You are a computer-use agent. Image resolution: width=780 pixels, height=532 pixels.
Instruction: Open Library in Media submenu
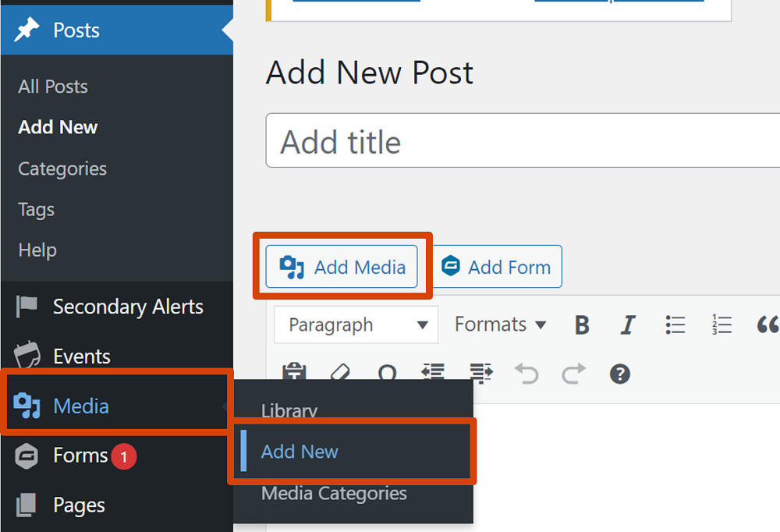coord(289,411)
